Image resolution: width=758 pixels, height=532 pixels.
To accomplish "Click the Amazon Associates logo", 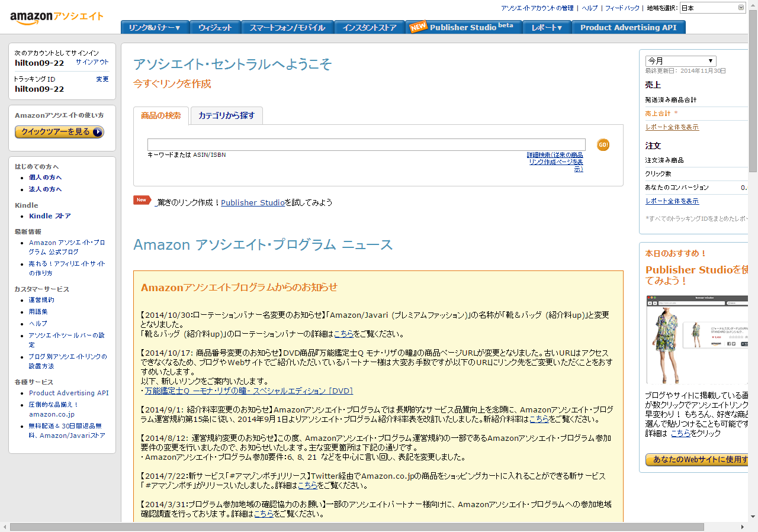I will click(56, 17).
